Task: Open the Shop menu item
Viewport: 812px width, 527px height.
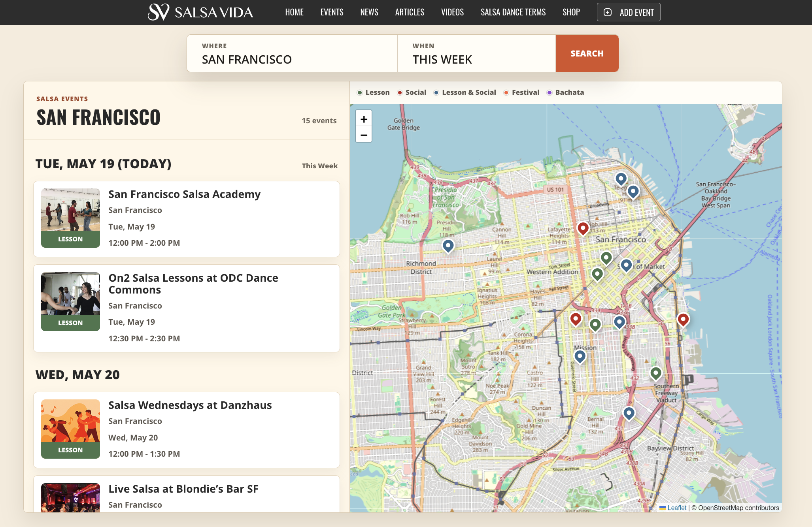Action: click(571, 12)
